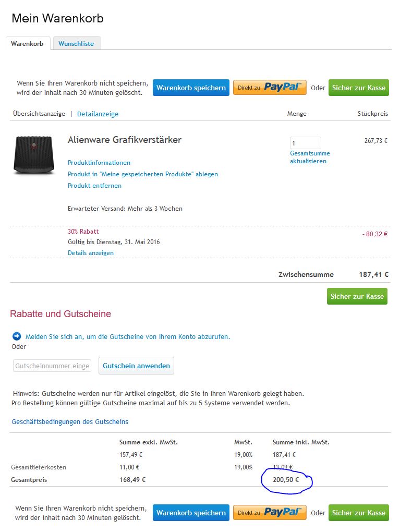Pay with top Direkt zu PayPal button

[x=270, y=87]
